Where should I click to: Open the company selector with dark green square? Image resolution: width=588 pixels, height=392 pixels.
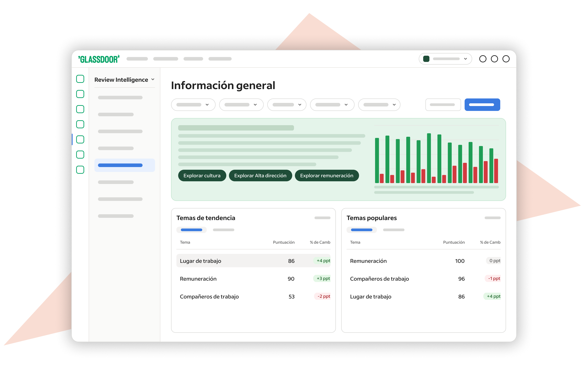(445, 59)
